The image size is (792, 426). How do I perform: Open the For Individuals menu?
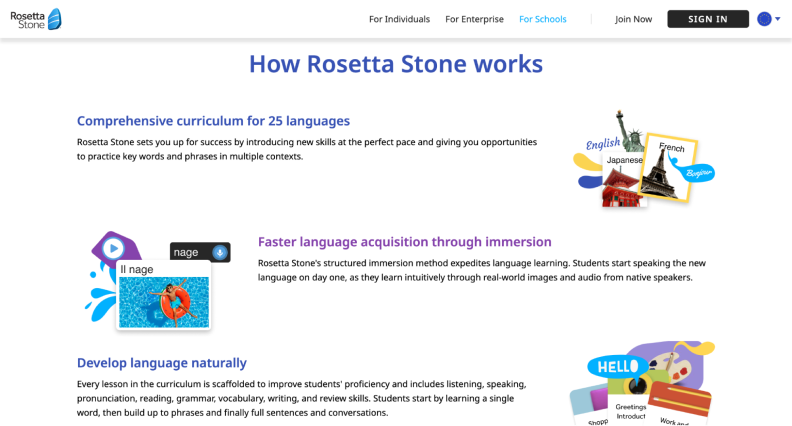(x=399, y=19)
